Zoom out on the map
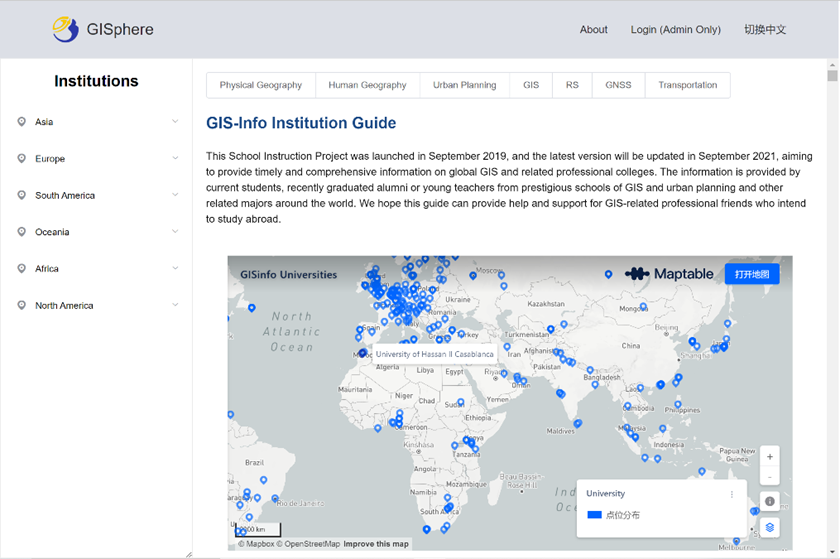The height and width of the screenshot is (559, 840). pos(769,478)
